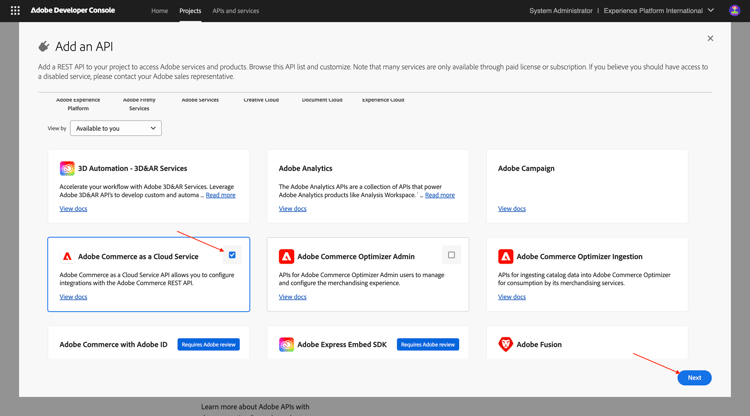The image size is (750, 416).
Task: Open View docs for Commerce Optimizer Ingestion
Action: tap(511, 297)
